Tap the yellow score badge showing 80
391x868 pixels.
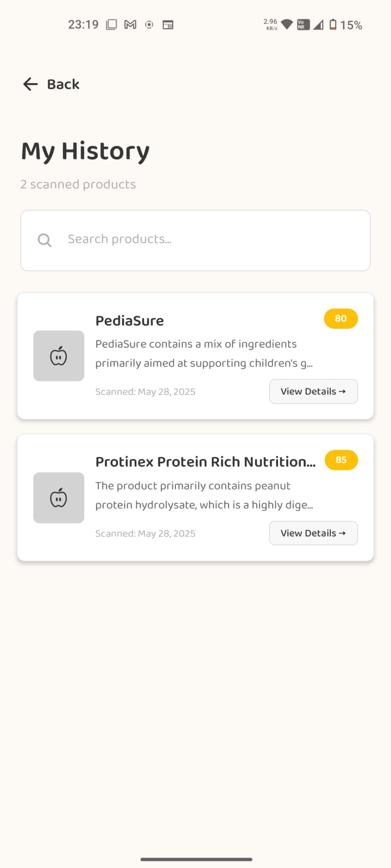click(340, 318)
